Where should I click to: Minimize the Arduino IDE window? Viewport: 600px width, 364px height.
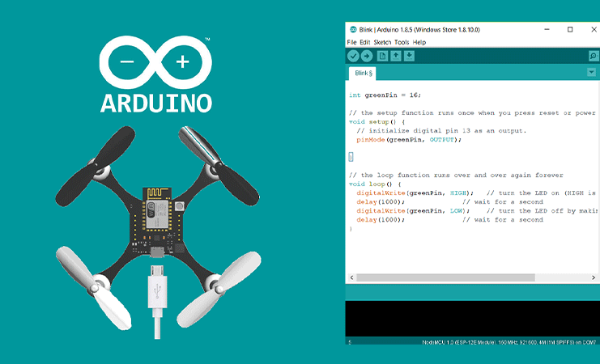547,29
